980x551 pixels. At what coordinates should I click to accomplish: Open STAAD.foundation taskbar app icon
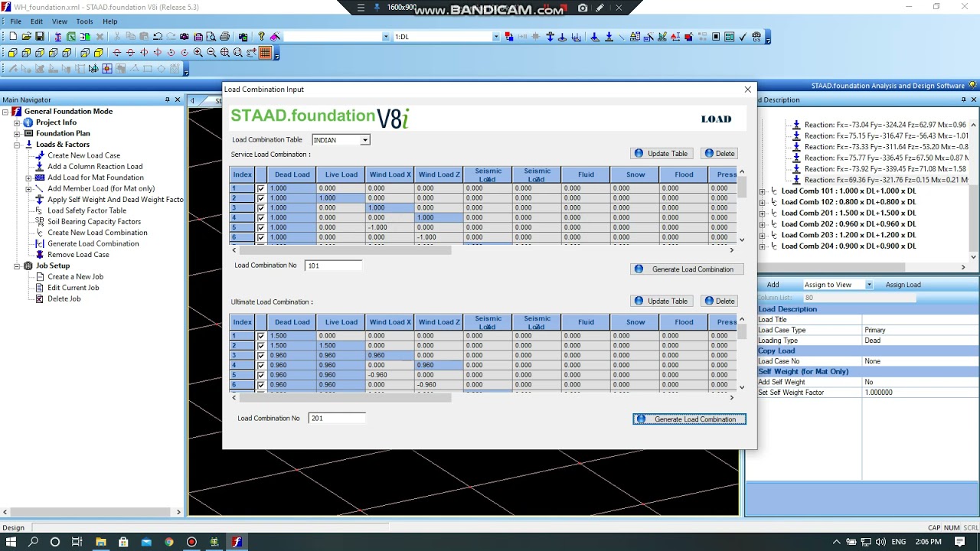(x=237, y=542)
